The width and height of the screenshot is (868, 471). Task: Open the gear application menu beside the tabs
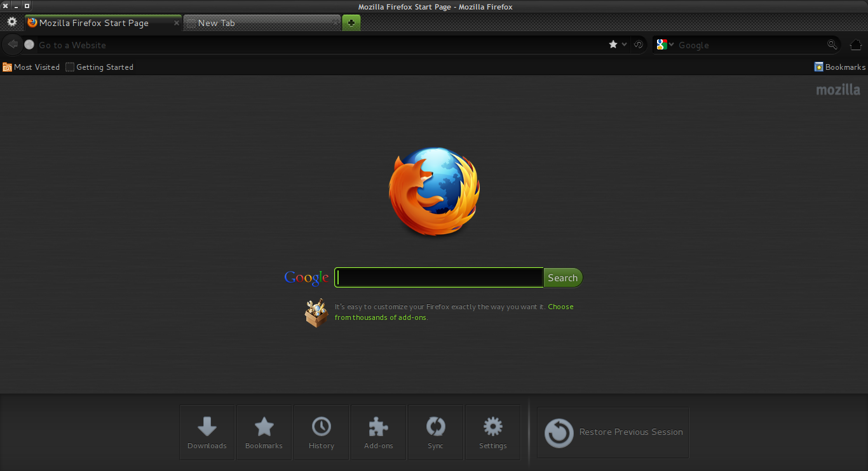[12, 22]
